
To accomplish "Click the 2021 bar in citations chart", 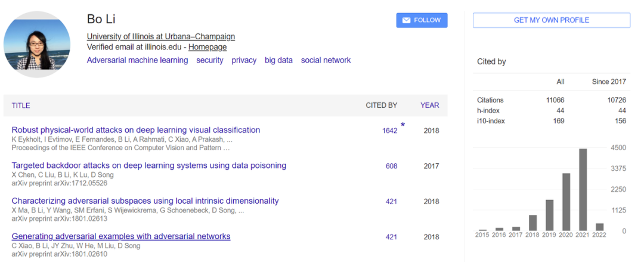I will [583, 189].
